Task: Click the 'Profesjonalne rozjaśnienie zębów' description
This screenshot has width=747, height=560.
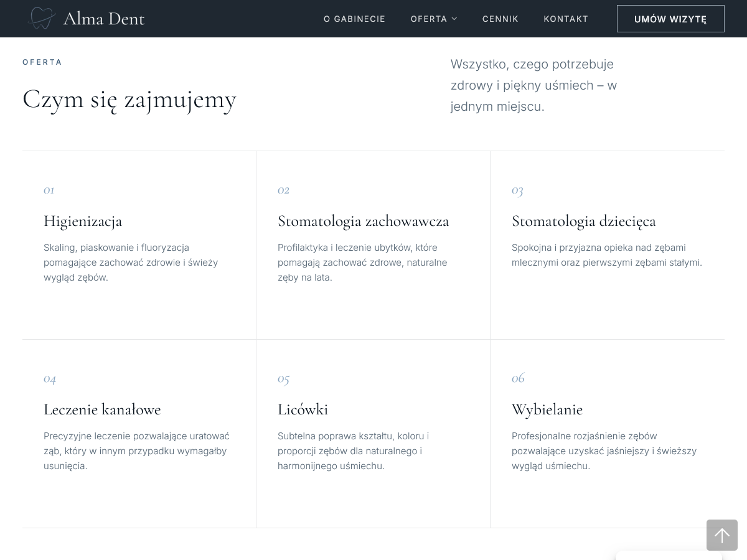Action: [604, 451]
